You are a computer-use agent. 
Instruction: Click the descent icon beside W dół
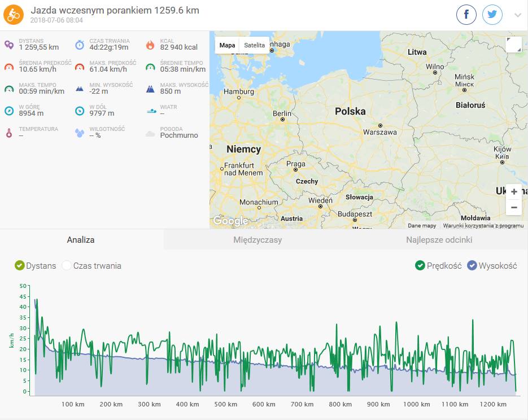pos(80,111)
